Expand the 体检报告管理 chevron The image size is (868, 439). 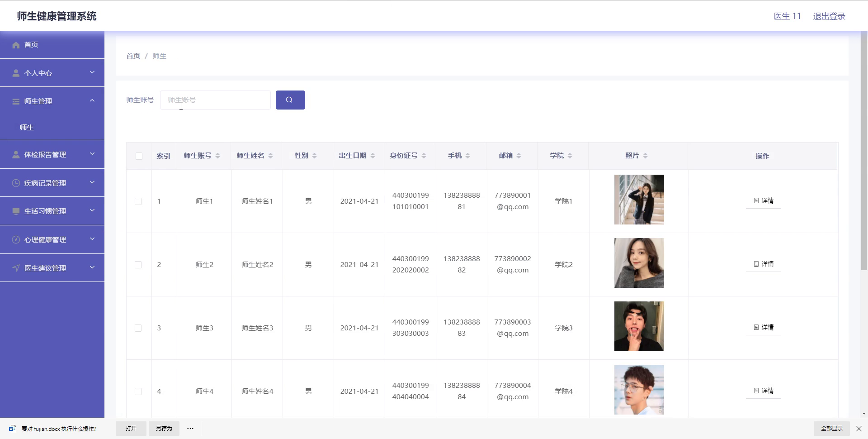click(92, 154)
